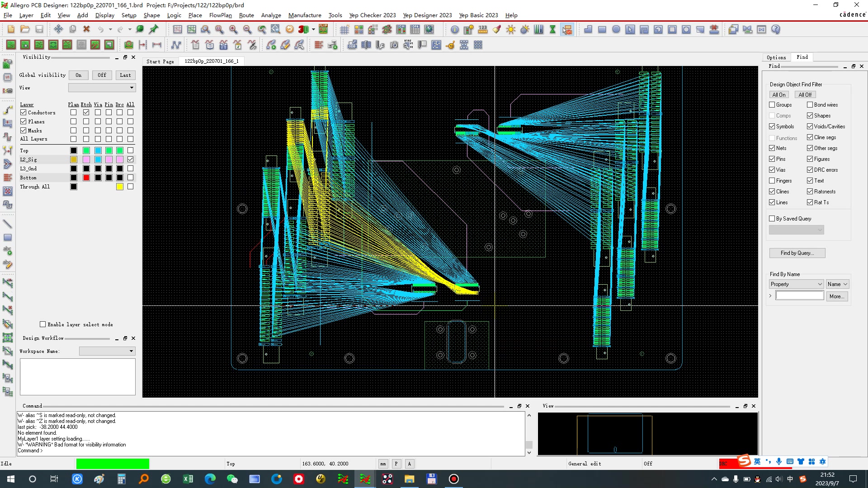868x488 pixels.
Task: Switch to the Options tab
Action: pyautogui.click(x=776, y=57)
